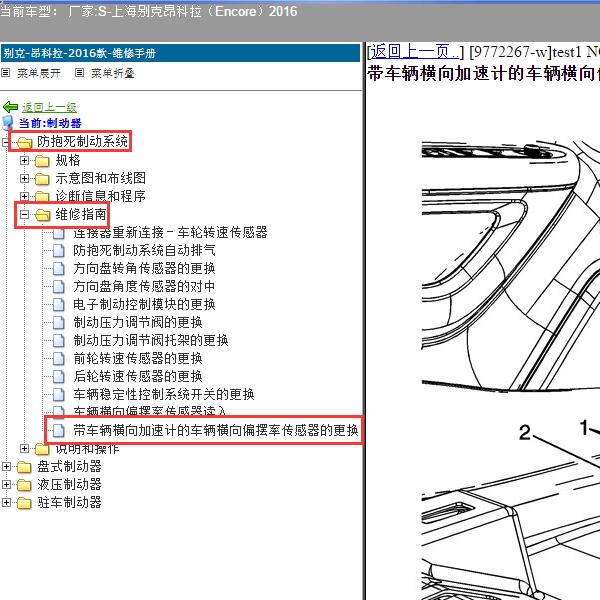Expand the 盘式制动器 node

pyautogui.click(x=7, y=466)
